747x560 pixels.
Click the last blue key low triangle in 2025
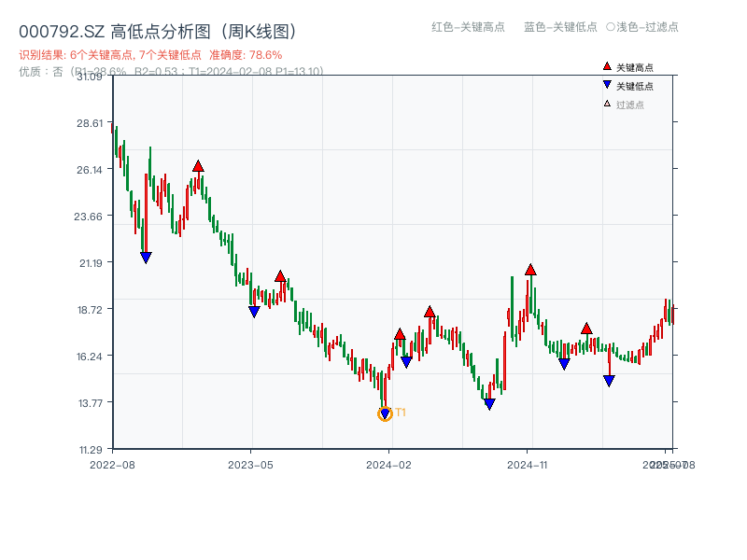[x=609, y=381]
